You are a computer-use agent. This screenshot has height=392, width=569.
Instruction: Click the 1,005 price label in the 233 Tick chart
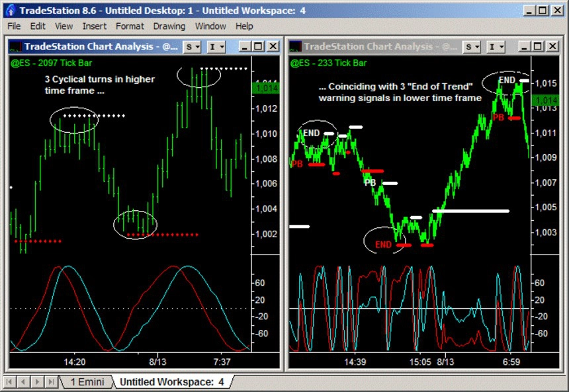[546, 207]
